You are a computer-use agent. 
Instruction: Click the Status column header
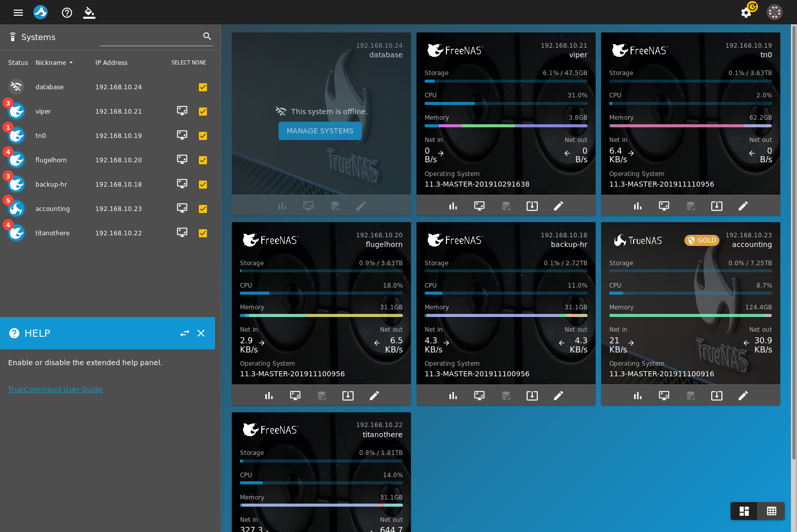point(18,63)
